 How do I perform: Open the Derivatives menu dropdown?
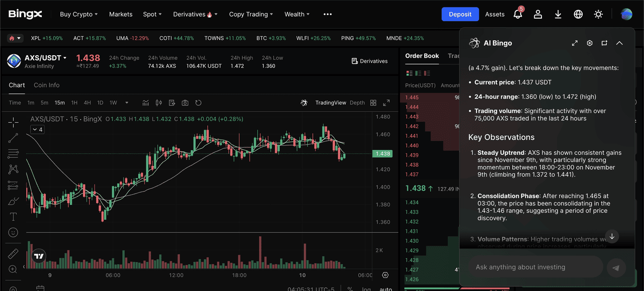pos(195,14)
